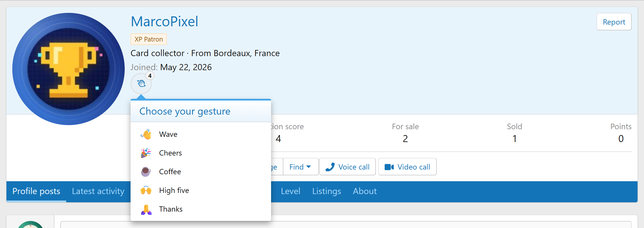Click the 'For sale' stat label
This screenshot has width=644, height=228.
tap(405, 127)
